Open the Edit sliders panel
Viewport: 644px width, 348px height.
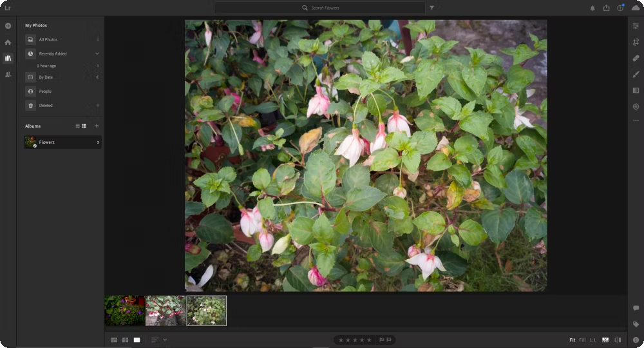pos(636,26)
